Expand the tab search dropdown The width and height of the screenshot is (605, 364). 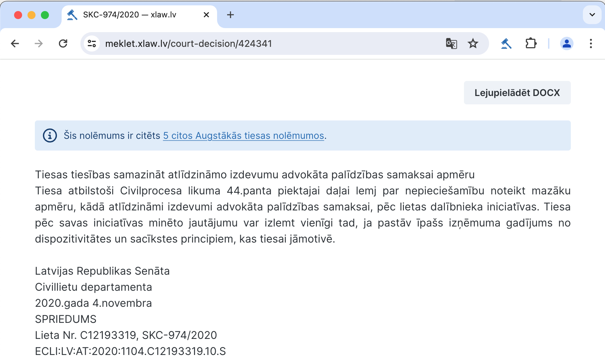(592, 15)
